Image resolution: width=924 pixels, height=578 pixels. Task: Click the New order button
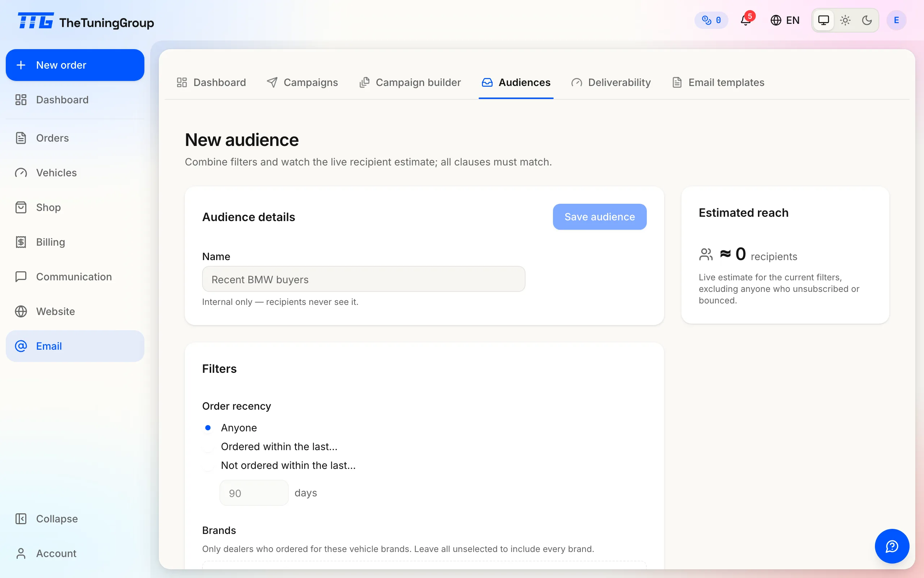tap(75, 65)
